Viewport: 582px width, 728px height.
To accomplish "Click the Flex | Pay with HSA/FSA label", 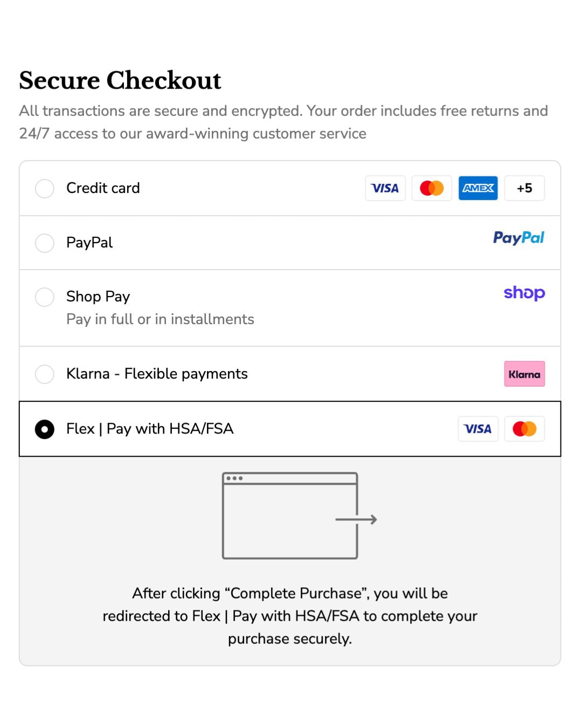I will (x=150, y=429).
